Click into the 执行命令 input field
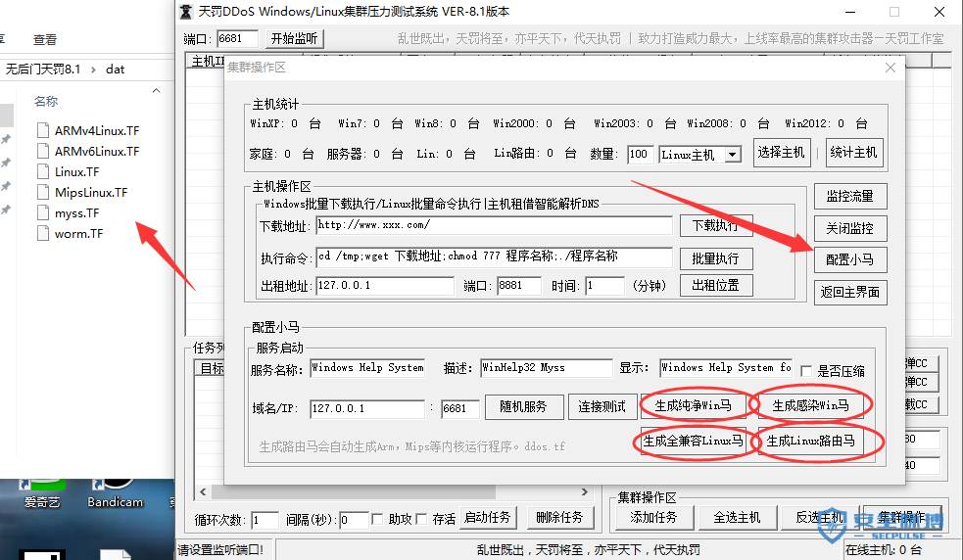This screenshot has height=560, width=963. (495, 257)
